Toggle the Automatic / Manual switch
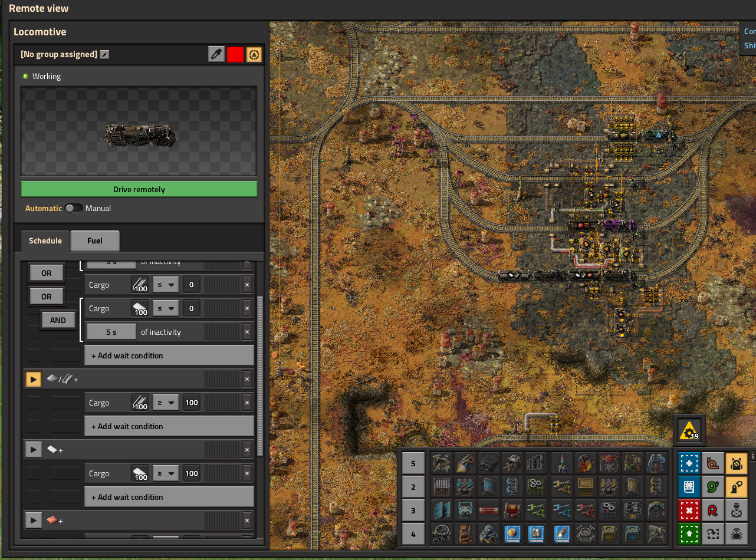This screenshot has height=560, width=756. click(x=74, y=208)
